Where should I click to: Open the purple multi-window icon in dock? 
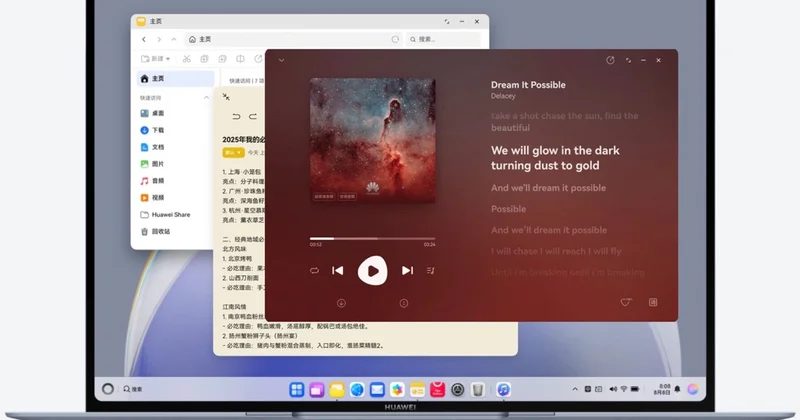316,390
